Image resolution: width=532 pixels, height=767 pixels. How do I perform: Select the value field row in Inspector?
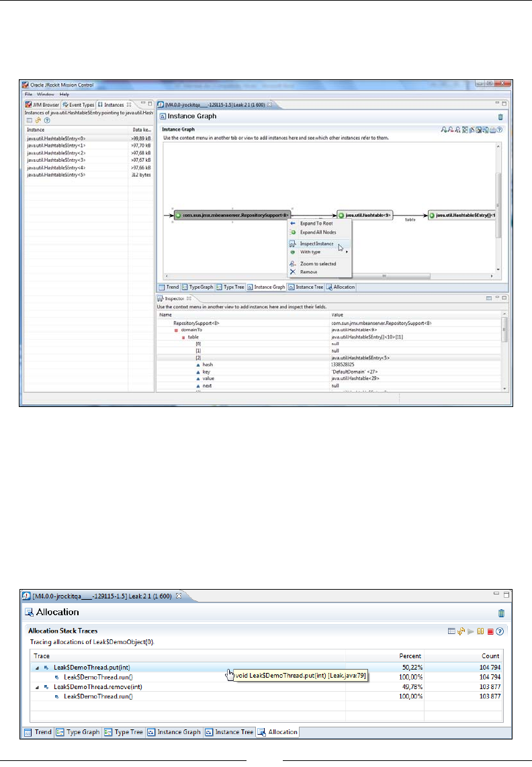[328, 379]
